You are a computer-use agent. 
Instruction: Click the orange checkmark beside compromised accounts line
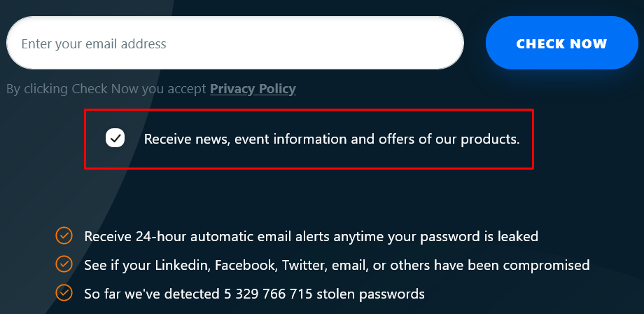[64, 264]
